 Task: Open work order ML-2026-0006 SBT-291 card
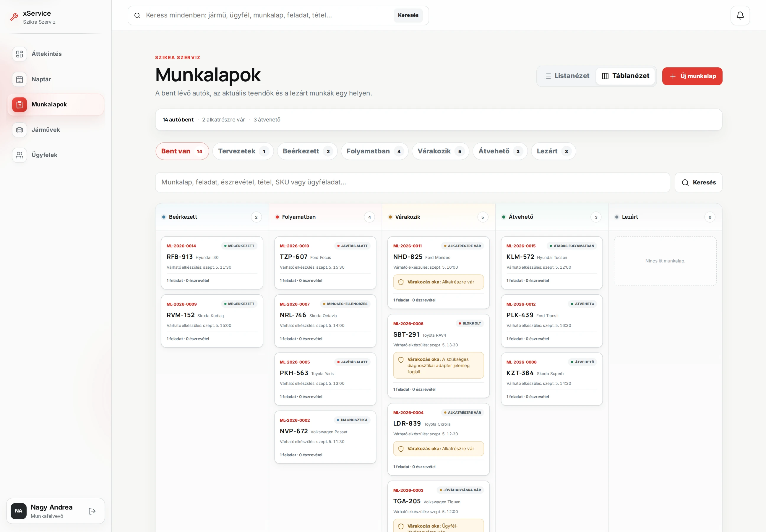tap(438, 356)
